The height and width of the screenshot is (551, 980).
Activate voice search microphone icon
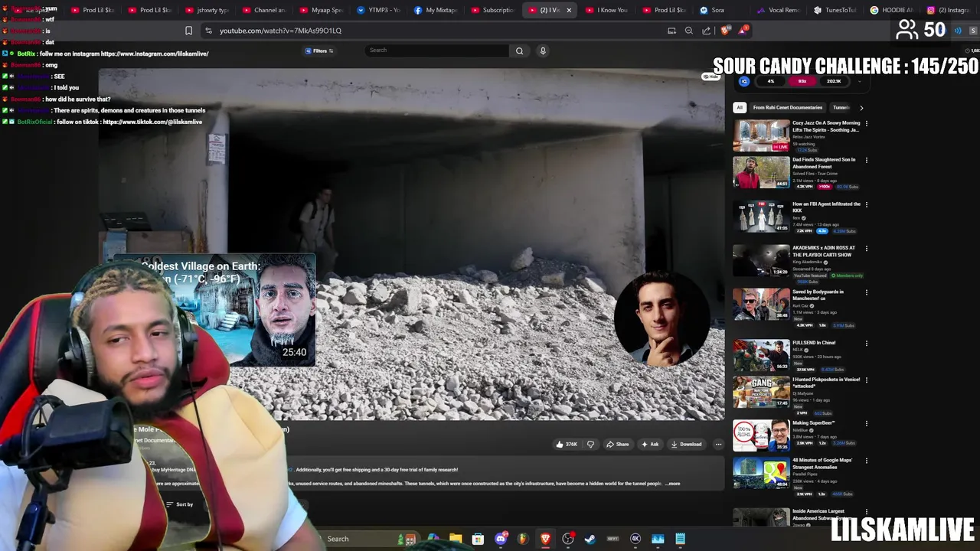point(543,51)
